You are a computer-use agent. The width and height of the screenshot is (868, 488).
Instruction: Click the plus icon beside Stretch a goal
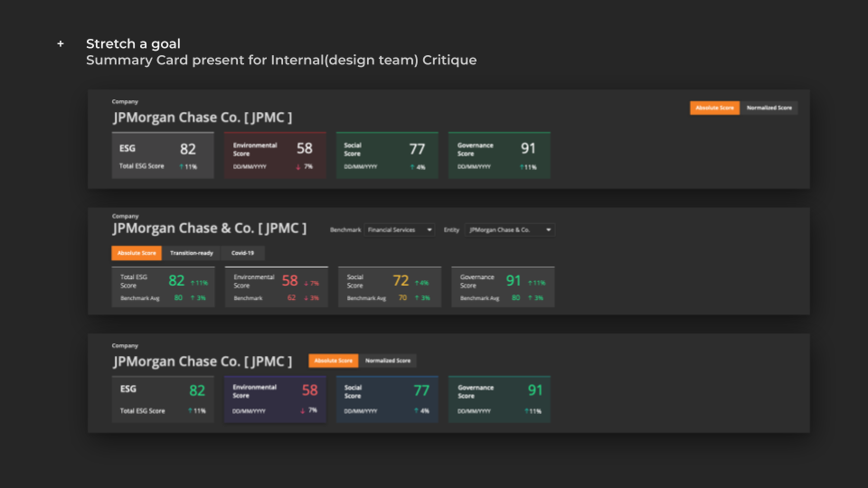pos(61,43)
